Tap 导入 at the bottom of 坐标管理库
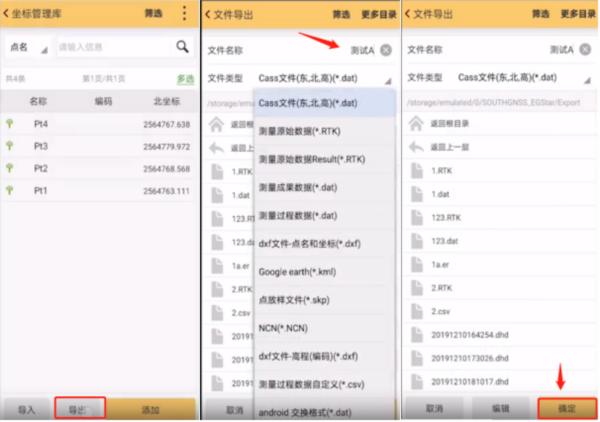The width and height of the screenshot is (600, 422). [x=27, y=409]
